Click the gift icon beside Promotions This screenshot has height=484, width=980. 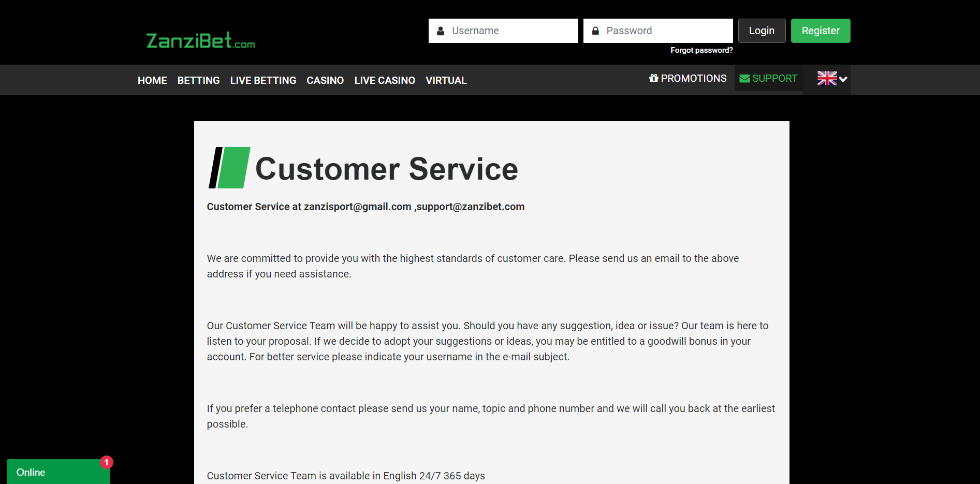pos(654,78)
